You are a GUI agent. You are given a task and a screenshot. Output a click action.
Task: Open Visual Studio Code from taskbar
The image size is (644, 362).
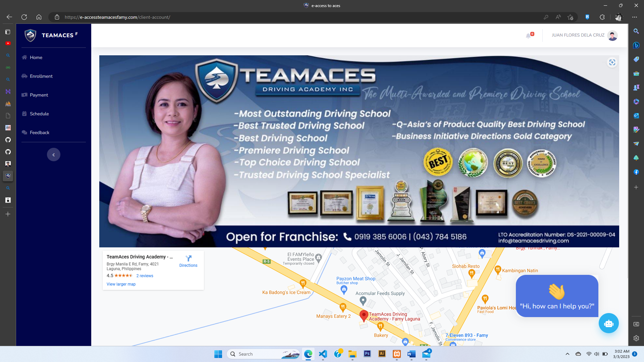[x=323, y=354]
